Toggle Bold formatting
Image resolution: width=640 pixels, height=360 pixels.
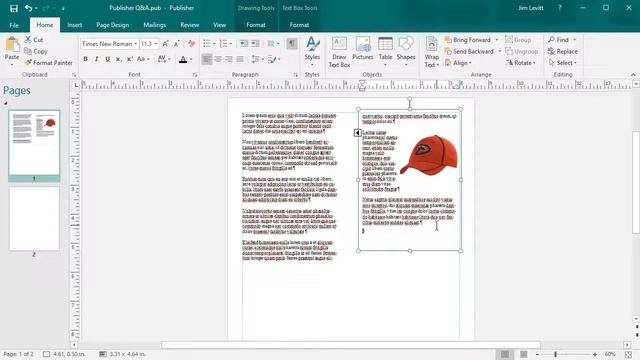tap(85, 59)
